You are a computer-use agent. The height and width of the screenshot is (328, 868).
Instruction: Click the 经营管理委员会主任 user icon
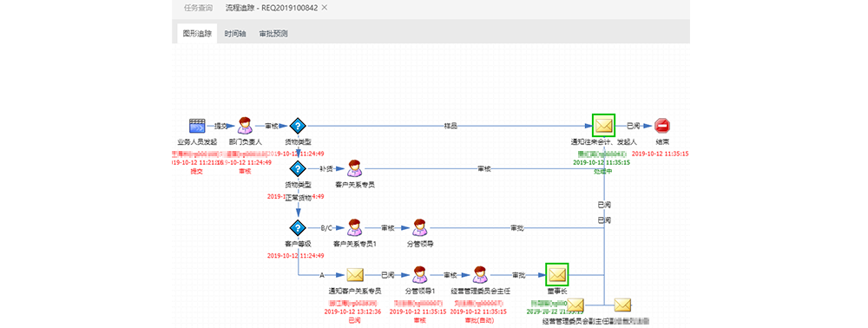480,274
